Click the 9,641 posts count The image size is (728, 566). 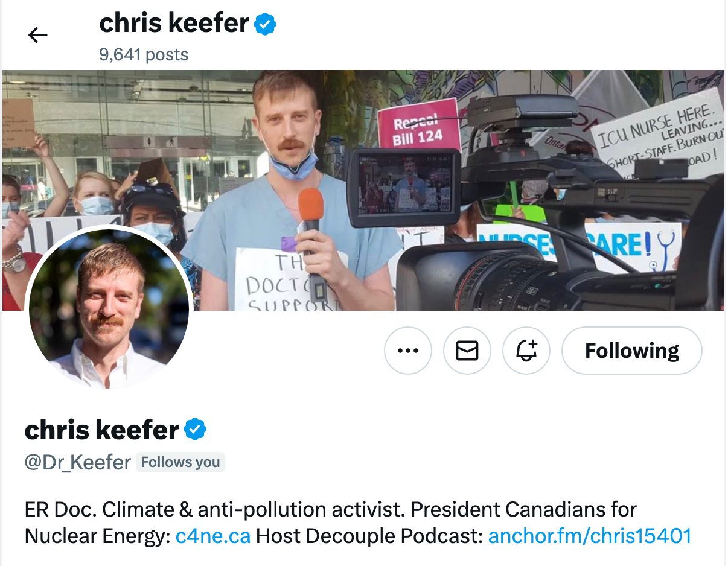[144, 55]
